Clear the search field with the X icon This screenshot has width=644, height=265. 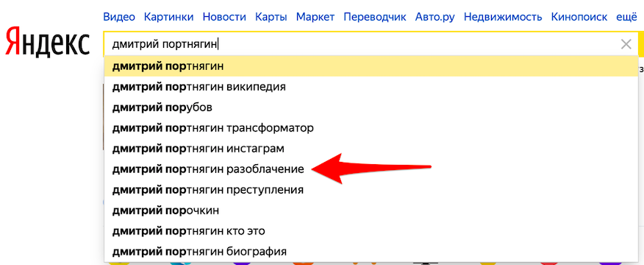[626, 44]
